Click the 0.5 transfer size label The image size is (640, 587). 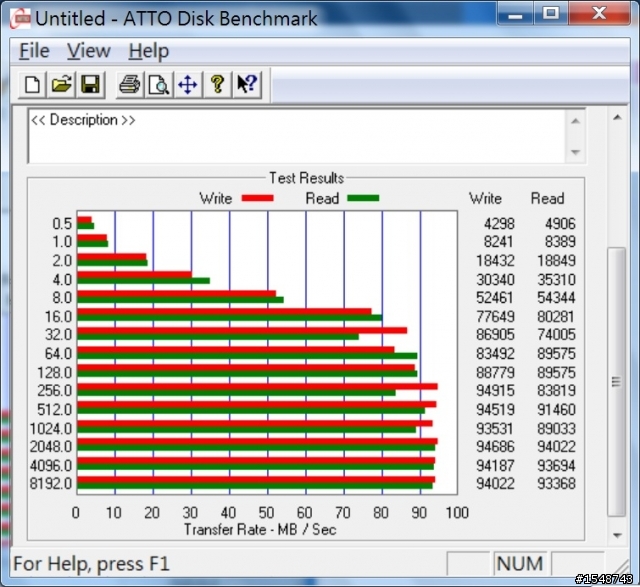click(62, 224)
